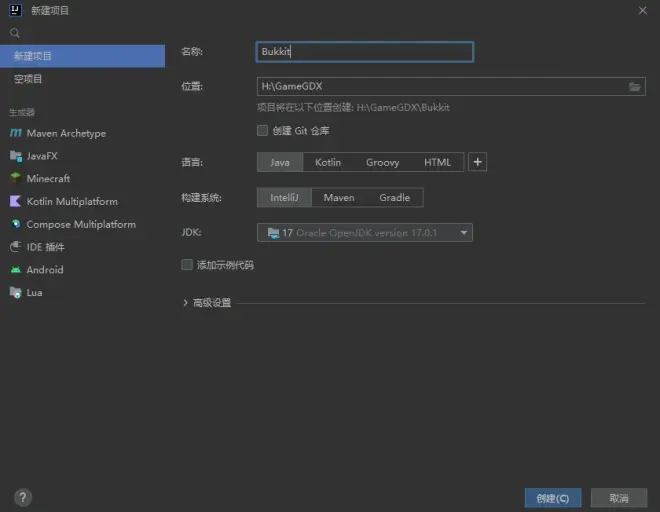Click the Maven Archetype icon
The height and width of the screenshot is (512, 660).
point(16,133)
